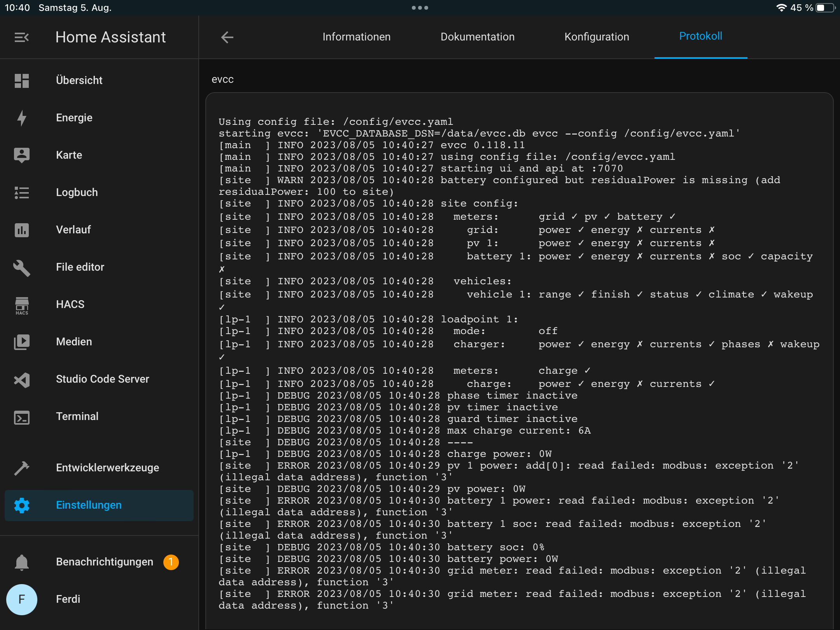
Task: Open the Verlauf history view
Action: [x=73, y=229]
